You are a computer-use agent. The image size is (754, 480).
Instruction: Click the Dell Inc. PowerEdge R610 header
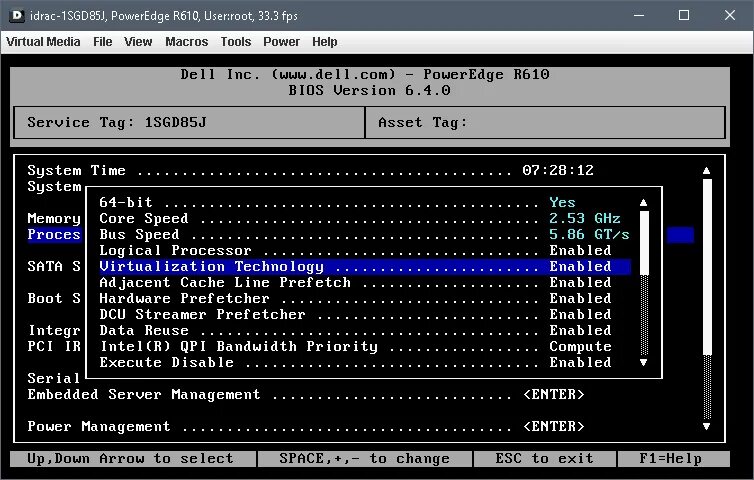point(364,74)
